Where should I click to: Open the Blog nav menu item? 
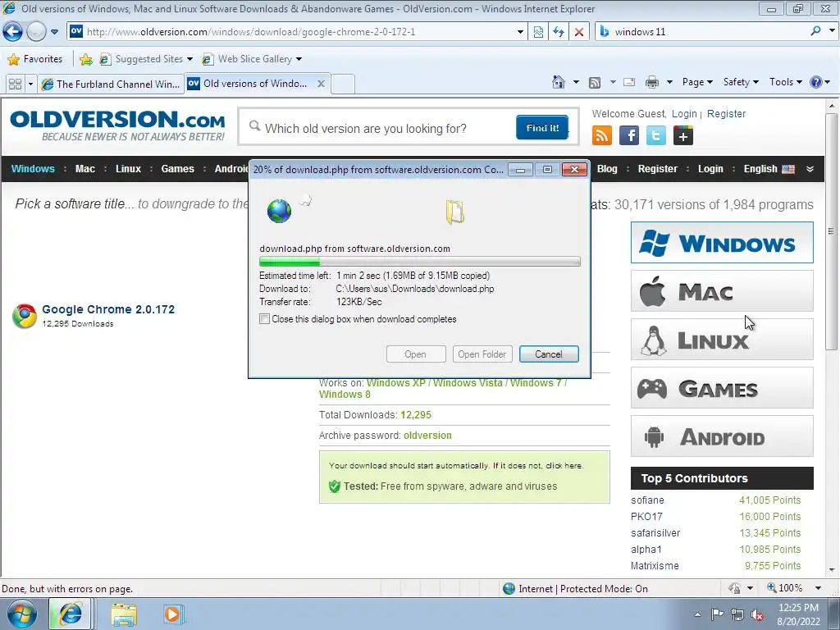tap(607, 169)
